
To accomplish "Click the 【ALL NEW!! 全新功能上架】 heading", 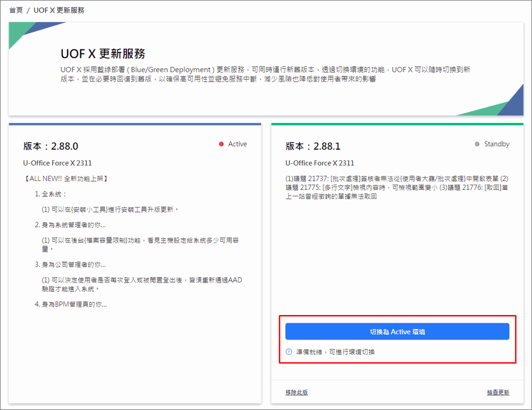I will coord(66,178).
